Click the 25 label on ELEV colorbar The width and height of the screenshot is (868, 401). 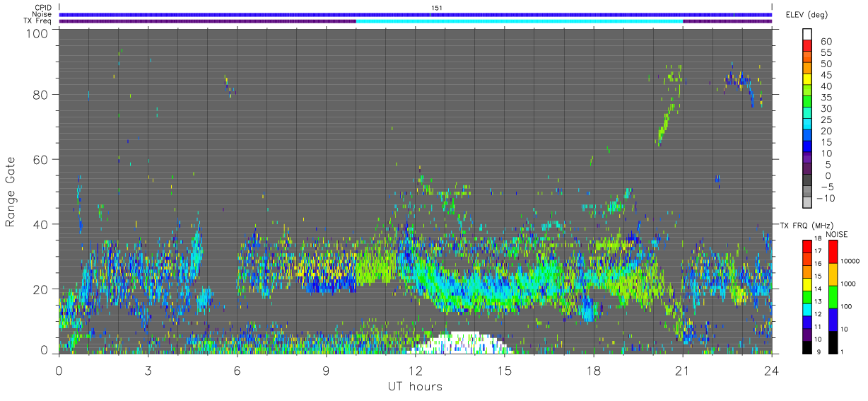click(826, 120)
